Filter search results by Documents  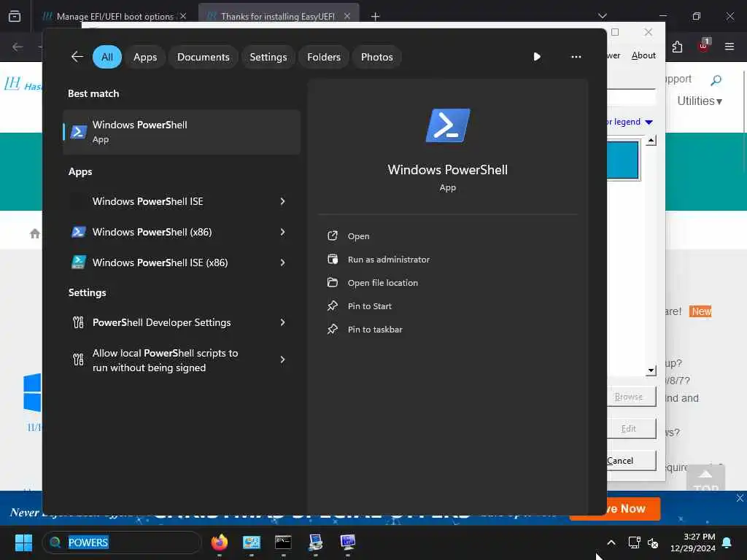pyautogui.click(x=204, y=57)
